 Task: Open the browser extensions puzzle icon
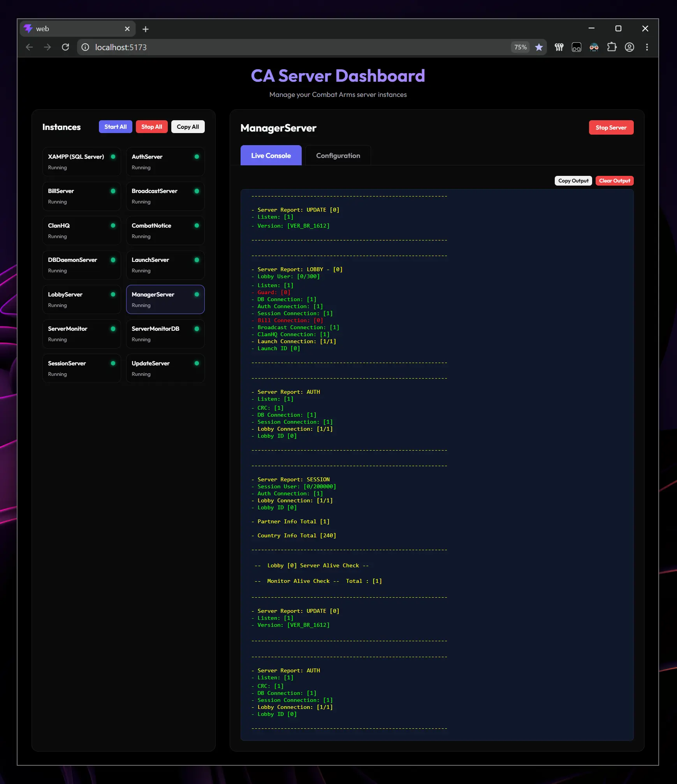coord(612,47)
